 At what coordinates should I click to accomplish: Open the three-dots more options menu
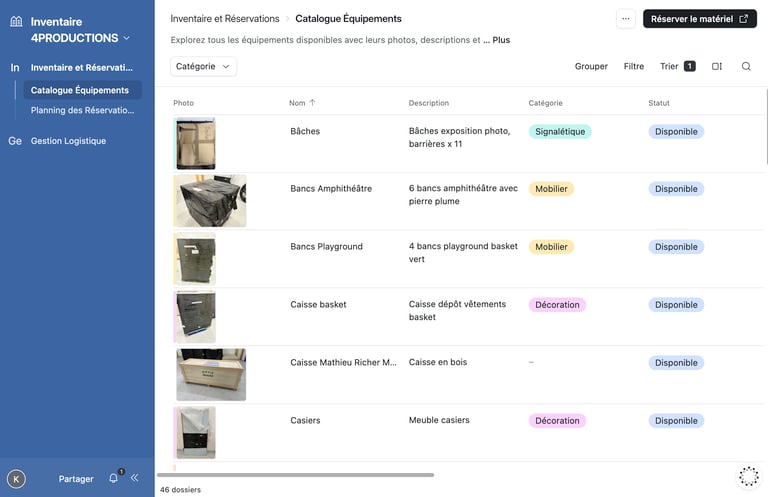pos(625,19)
